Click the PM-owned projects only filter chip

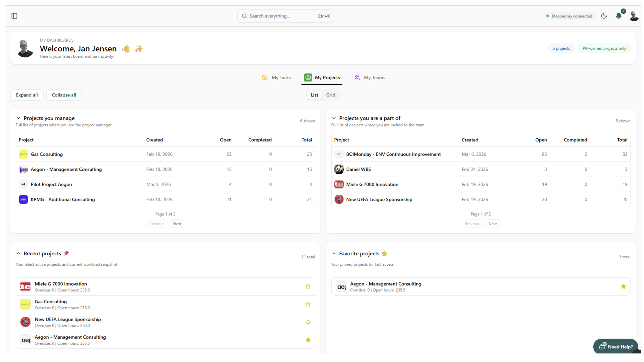[604, 48]
